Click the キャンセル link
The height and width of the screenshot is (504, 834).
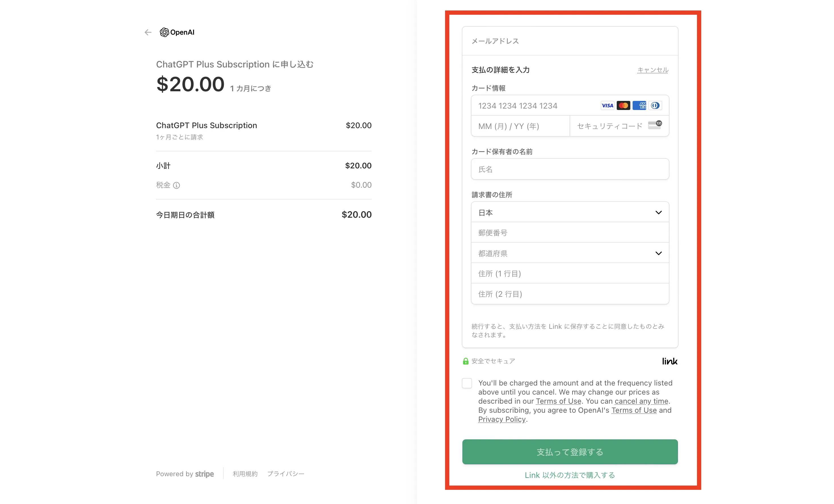pyautogui.click(x=652, y=70)
